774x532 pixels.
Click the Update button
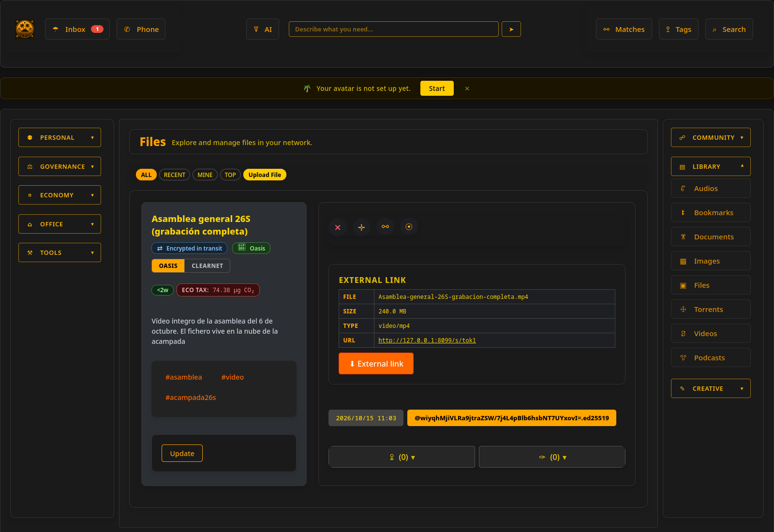click(182, 453)
